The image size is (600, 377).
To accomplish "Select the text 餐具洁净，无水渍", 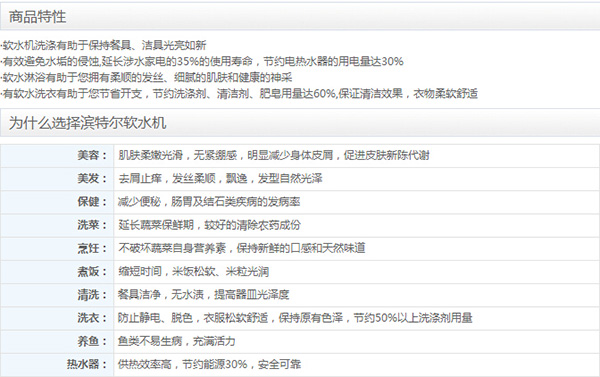I will (x=161, y=295).
